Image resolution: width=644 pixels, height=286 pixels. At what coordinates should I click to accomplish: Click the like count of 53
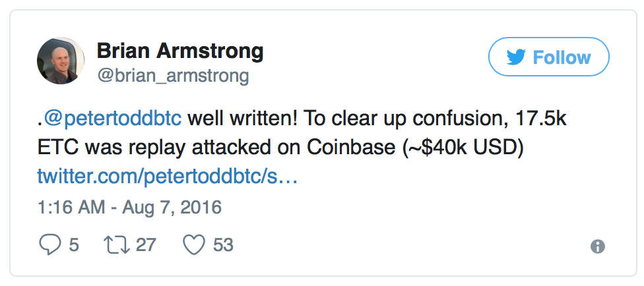tap(224, 245)
